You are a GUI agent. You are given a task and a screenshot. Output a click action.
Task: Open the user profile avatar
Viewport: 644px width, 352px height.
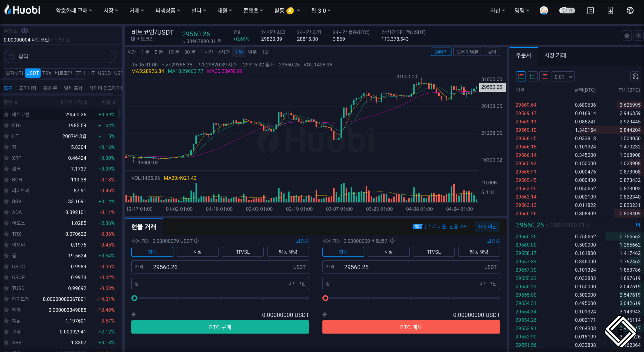pos(544,11)
